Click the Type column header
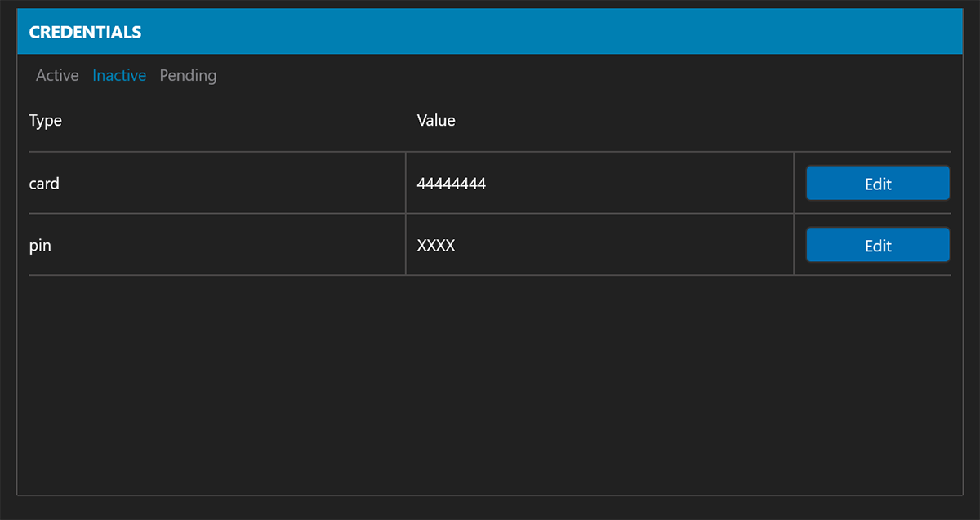980x520 pixels. 46,121
